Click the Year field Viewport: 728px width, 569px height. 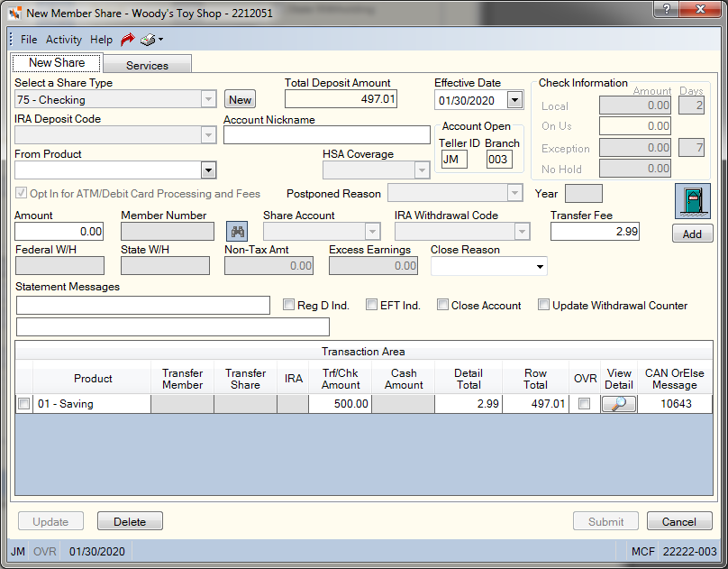click(x=584, y=194)
